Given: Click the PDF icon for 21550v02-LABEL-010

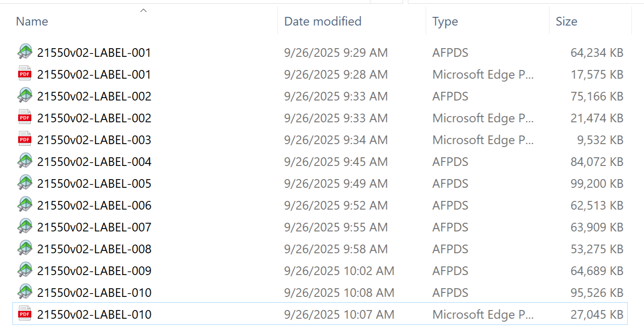Looking at the screenshot, I should [25, 314].
